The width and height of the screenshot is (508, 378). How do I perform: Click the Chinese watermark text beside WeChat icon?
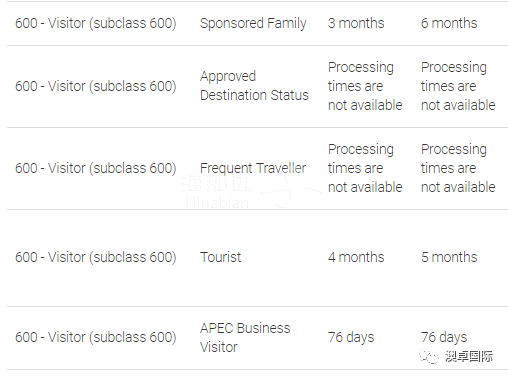click(x=469, y=356)
